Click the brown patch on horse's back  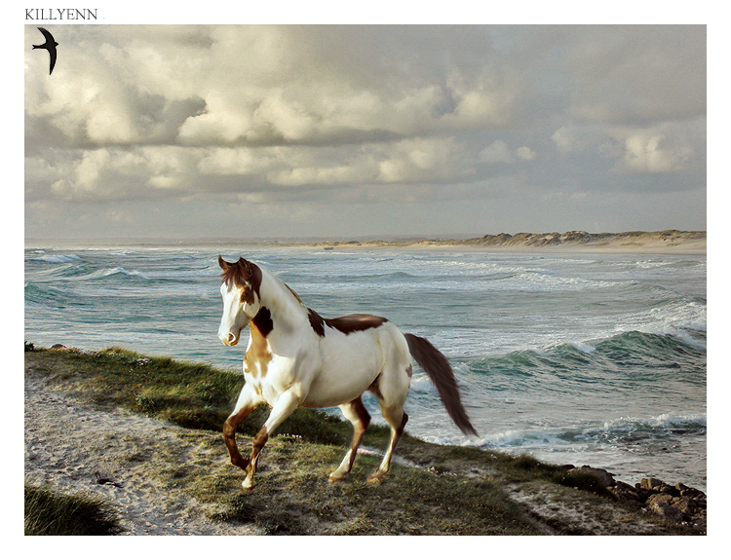353,323
